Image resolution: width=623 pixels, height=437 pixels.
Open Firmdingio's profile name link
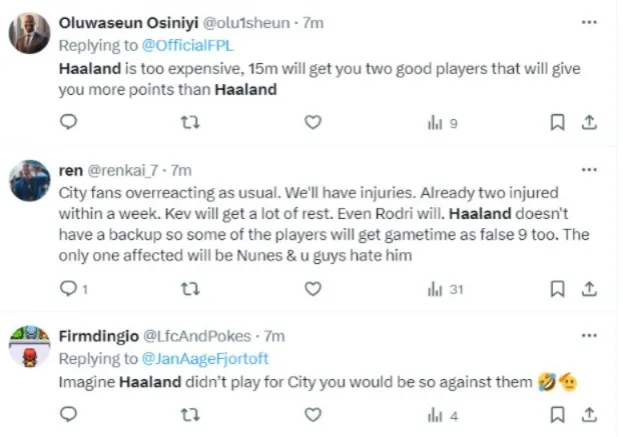(x=101, y=336)
